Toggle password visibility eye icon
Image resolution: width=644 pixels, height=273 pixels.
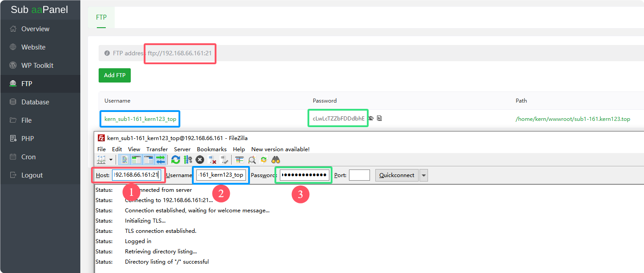(371, 119)
